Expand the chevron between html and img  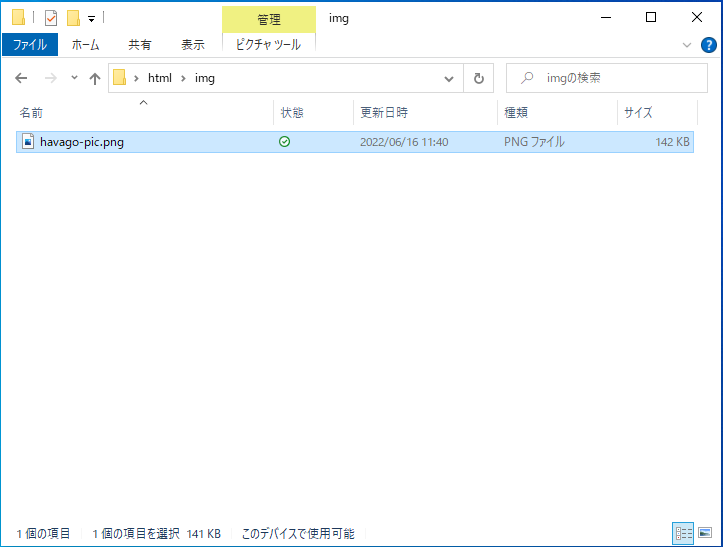click(184, 78)
